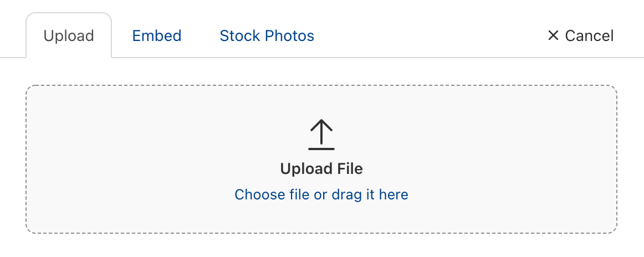Click the Cancel button
This screenshot has height=257, width=644.
580,36
